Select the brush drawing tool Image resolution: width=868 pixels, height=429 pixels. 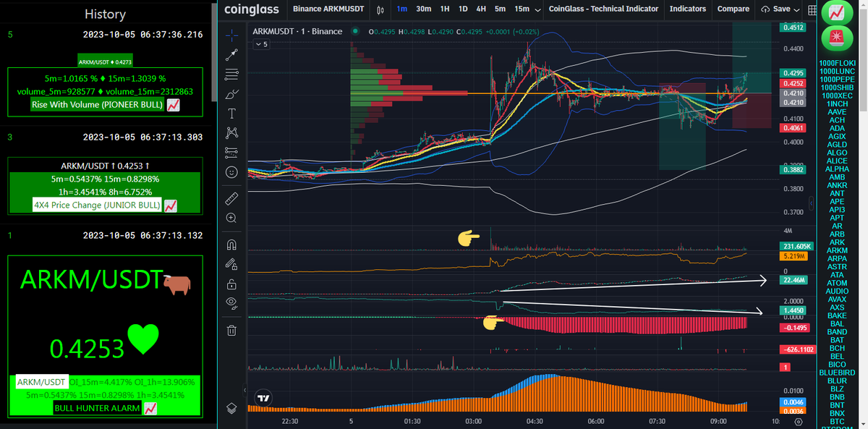231,94
